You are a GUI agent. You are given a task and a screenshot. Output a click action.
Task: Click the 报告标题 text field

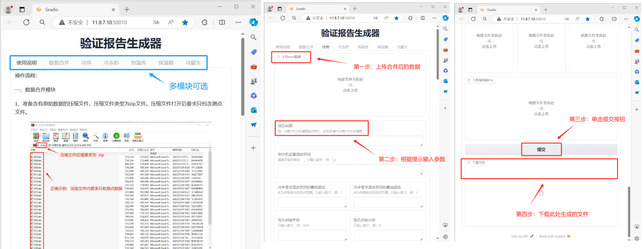(x=350, y=141)
